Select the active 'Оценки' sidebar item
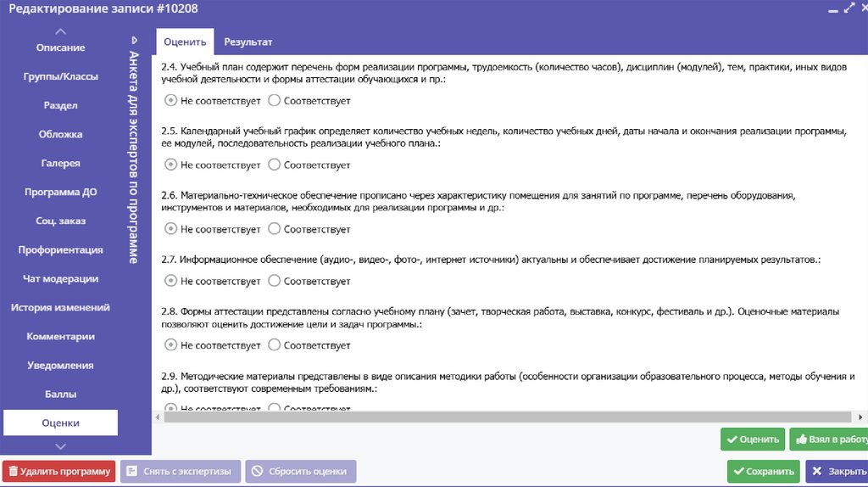This screenshot has width=868, height=487. point(60,423)
